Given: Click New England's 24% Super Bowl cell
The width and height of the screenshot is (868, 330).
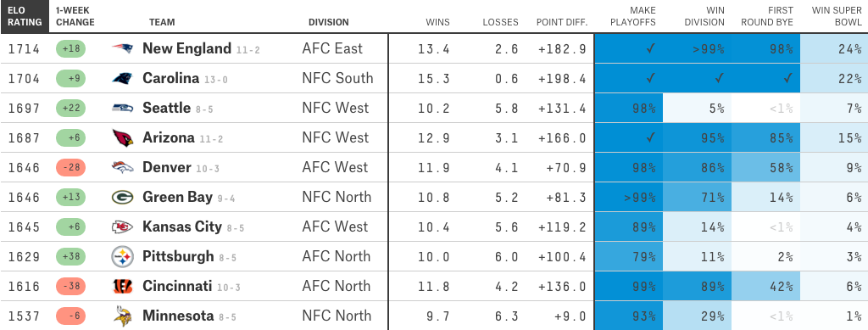Looking at the screenshot, I should click(834, 48).
